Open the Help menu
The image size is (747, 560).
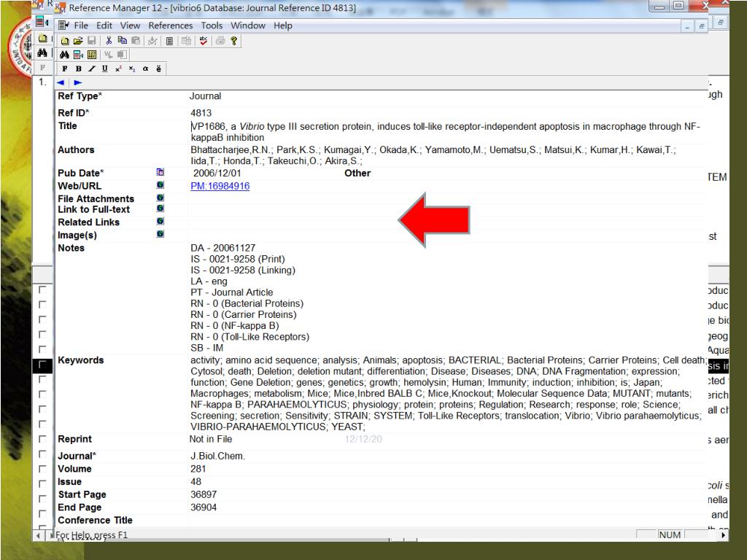coord(283,26)
